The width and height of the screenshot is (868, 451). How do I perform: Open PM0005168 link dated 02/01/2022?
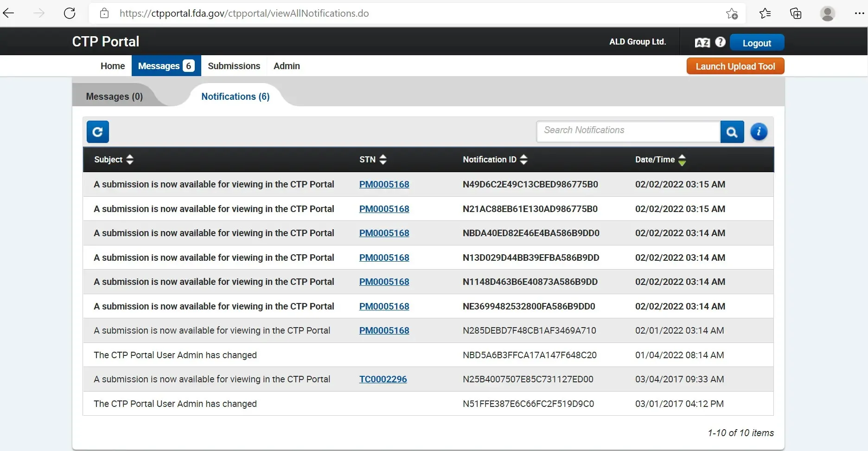pyautogui.click(x=384, y=330)
